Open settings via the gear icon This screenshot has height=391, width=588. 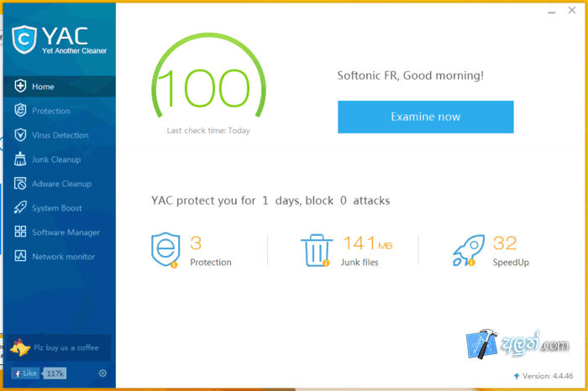point(102,373)
